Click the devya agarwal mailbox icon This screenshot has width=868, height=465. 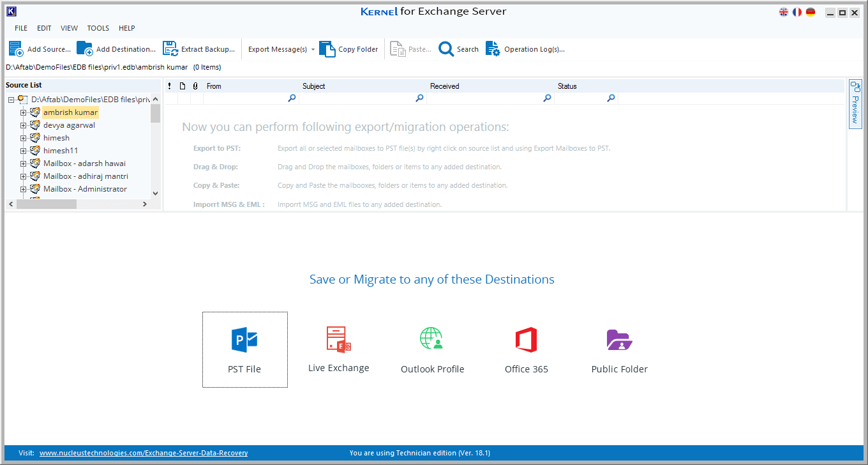pyautogui.click(x=35, y=125)
